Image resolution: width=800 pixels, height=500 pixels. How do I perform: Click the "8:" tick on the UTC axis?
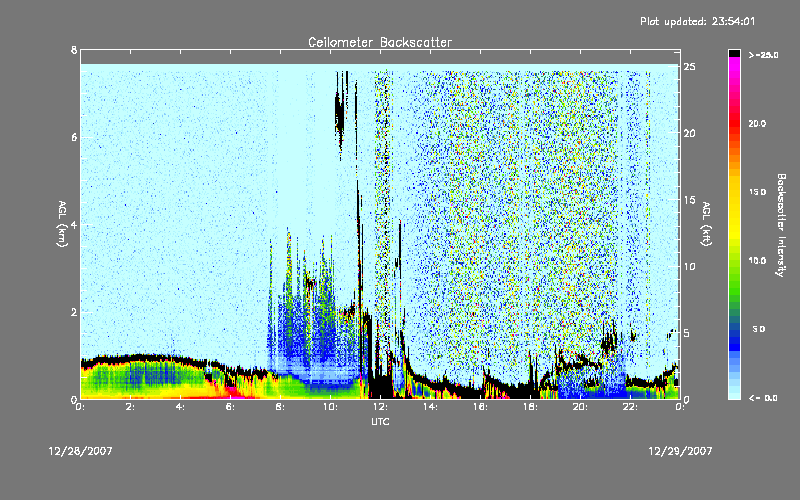tap(280, 407)
